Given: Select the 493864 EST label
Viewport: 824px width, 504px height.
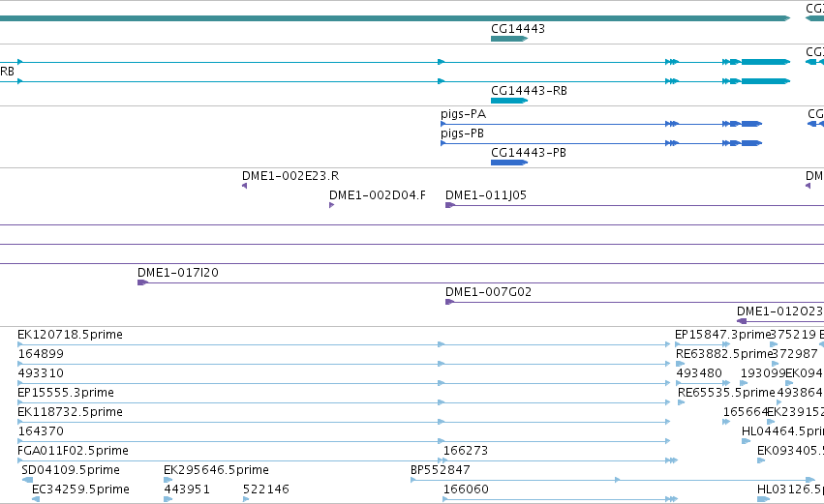Looking at the screenshot, I should (x=800, y=393).
